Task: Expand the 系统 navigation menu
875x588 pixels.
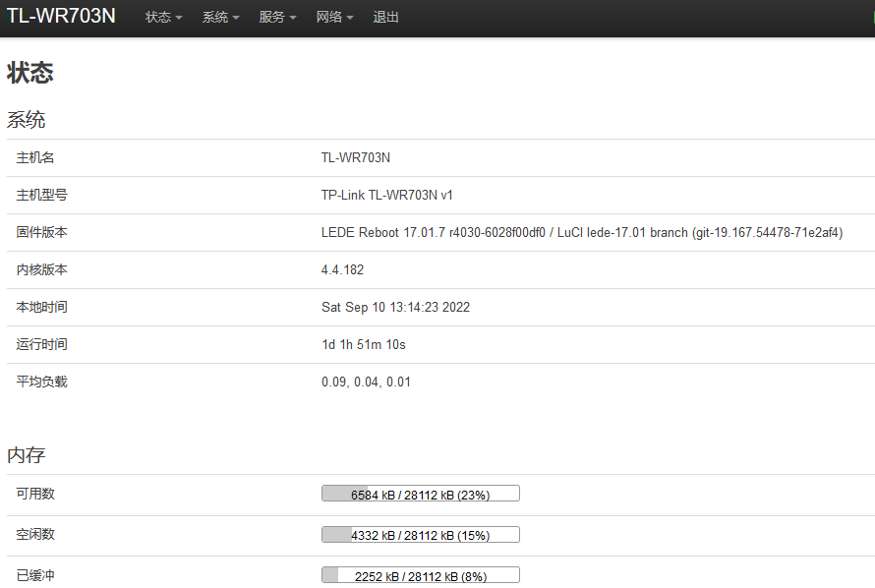Action: pyautogui.click(x=220, y=18)
